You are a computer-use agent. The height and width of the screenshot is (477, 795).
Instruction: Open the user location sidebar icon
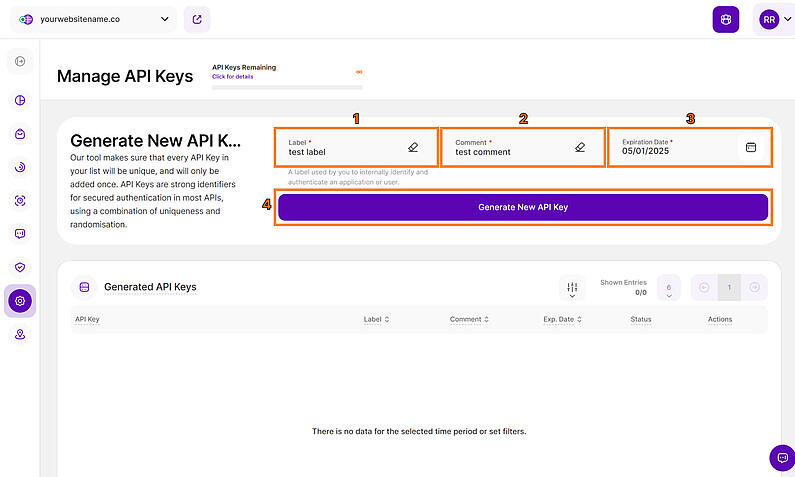[x=20, y=335]
